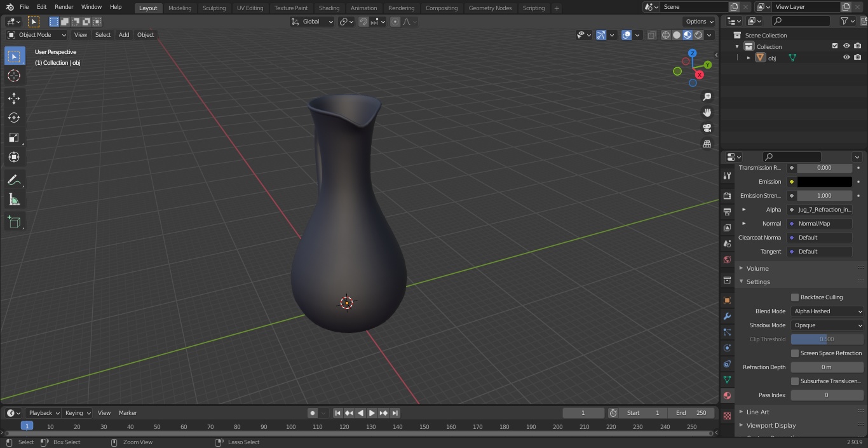Activate the Rotate tool
The height and width of the screenshot is (448, 868).
(14, 118)
